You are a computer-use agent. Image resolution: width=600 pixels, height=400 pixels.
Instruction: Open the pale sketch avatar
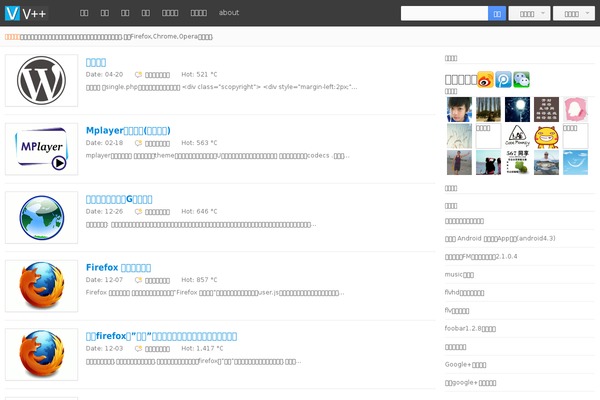click(459, 136)
